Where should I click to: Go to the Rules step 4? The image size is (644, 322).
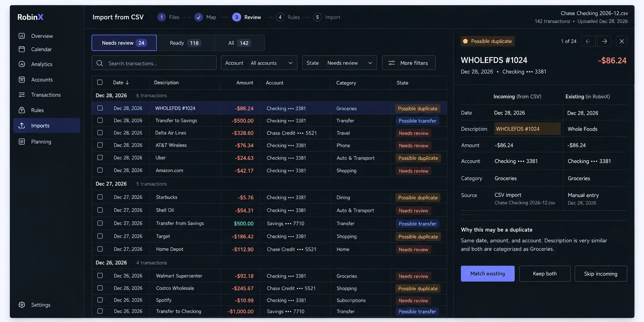point(288,17)
